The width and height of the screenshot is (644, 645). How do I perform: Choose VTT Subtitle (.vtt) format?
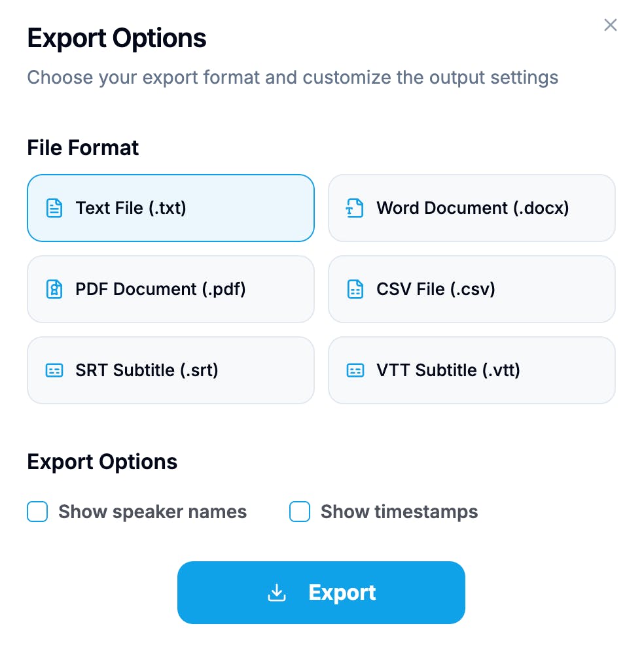point(472,370)
